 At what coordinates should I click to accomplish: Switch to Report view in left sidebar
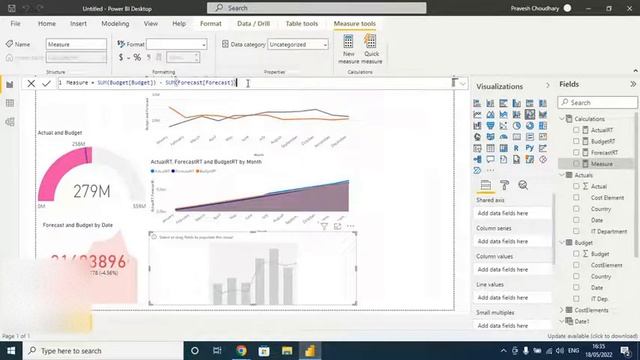(x=10, y=84)
